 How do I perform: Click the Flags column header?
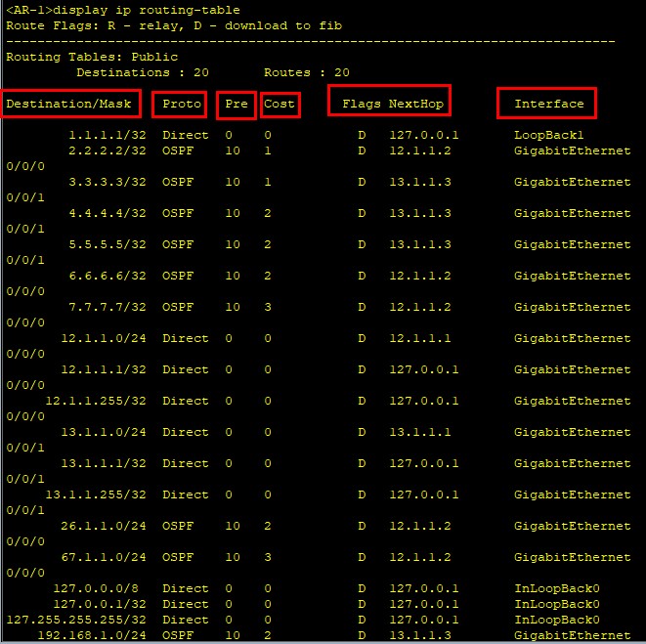362,104
